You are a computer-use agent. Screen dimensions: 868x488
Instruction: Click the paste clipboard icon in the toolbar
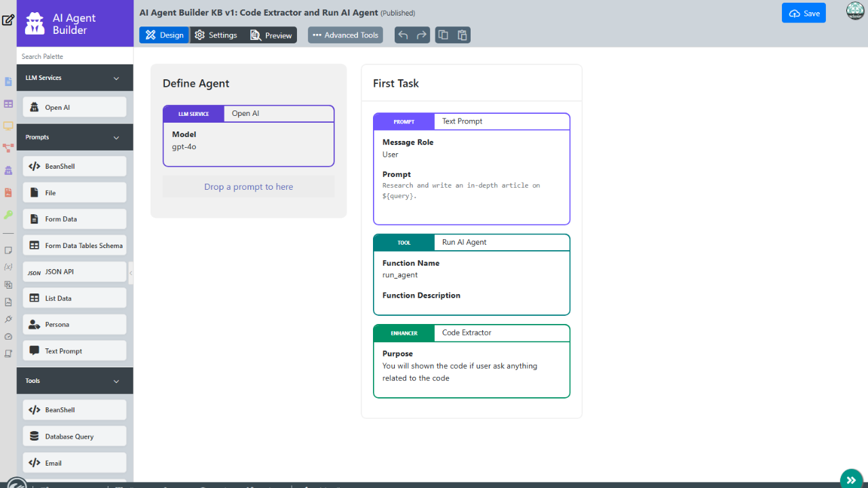(x=462, y=35)
